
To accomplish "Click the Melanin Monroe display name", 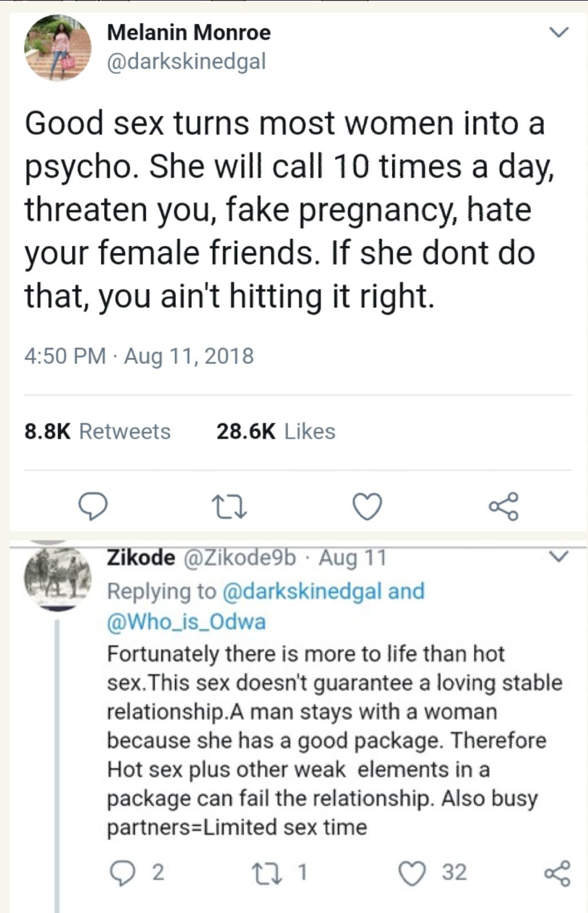I will coord(189,32).
